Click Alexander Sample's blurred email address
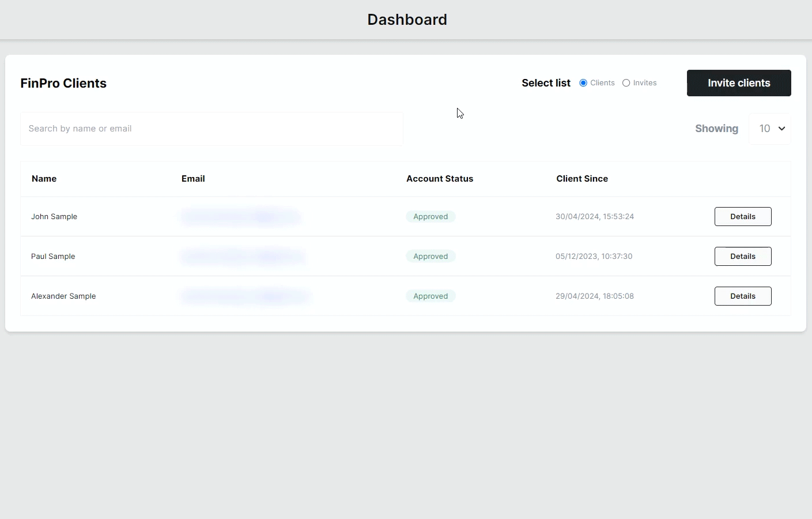 [x=244, y=296]
